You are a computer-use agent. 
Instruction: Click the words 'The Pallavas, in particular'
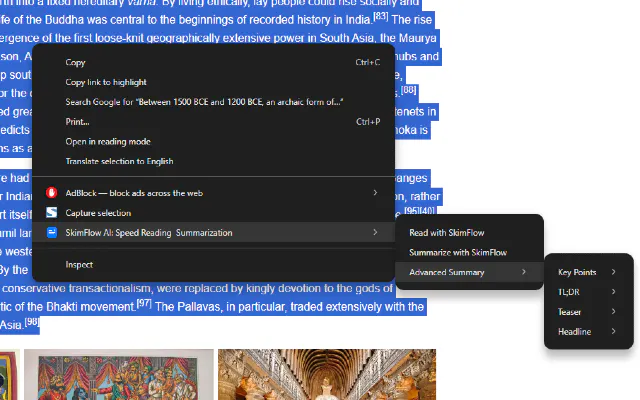point(220,307)
